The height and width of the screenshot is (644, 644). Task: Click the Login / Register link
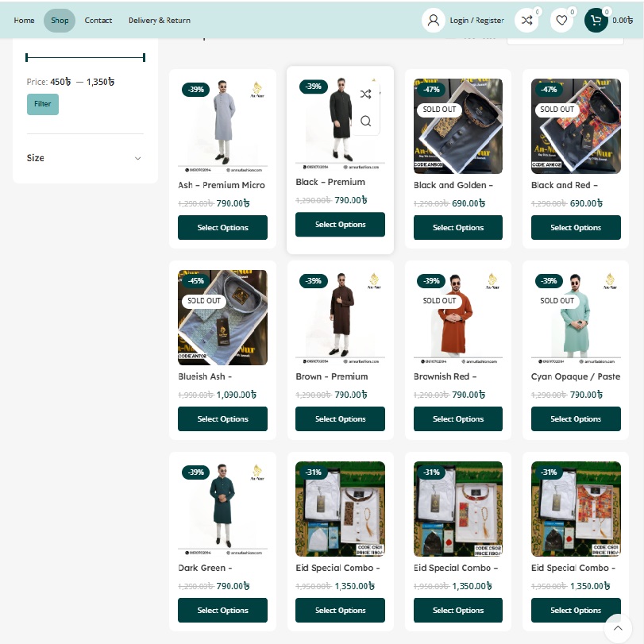(x=476, y=21)
